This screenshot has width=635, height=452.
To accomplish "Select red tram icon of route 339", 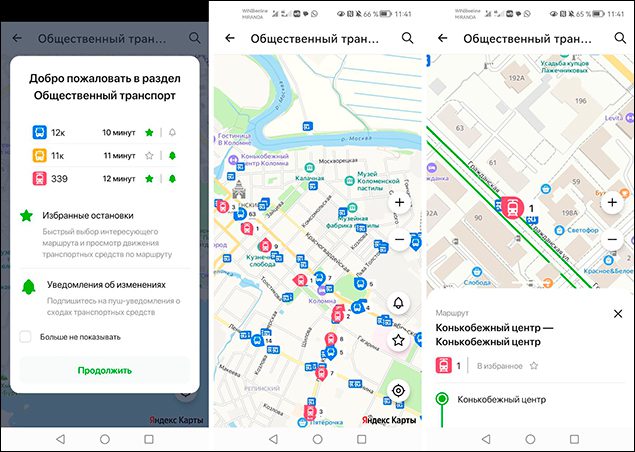I will tap(40, 179).
